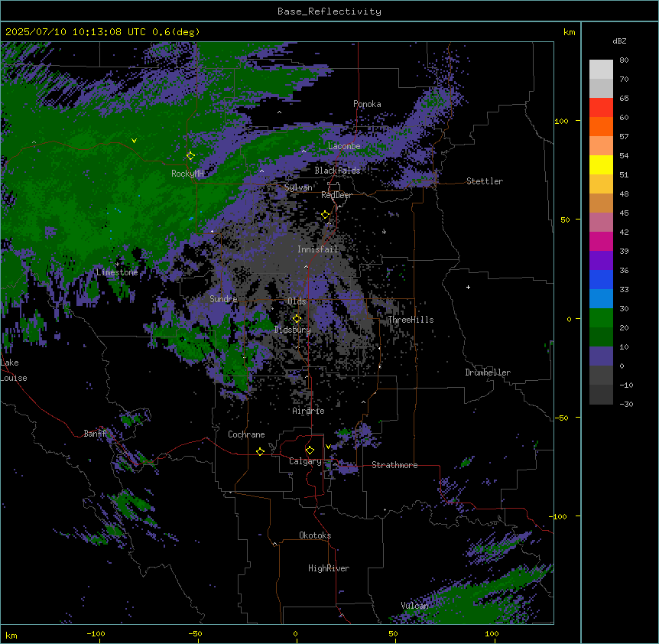Click the yellow V marker east of Calgary
Image resolution: width=659 pixels, height=644 pixels.
(328, 447)
